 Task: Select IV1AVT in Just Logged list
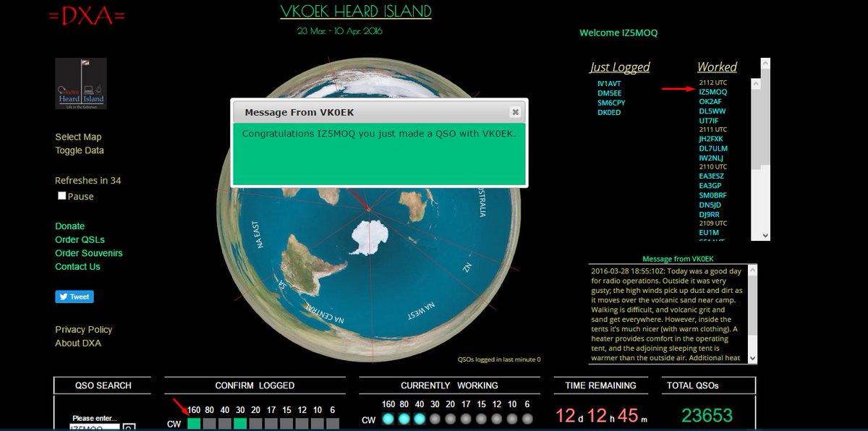609,84
